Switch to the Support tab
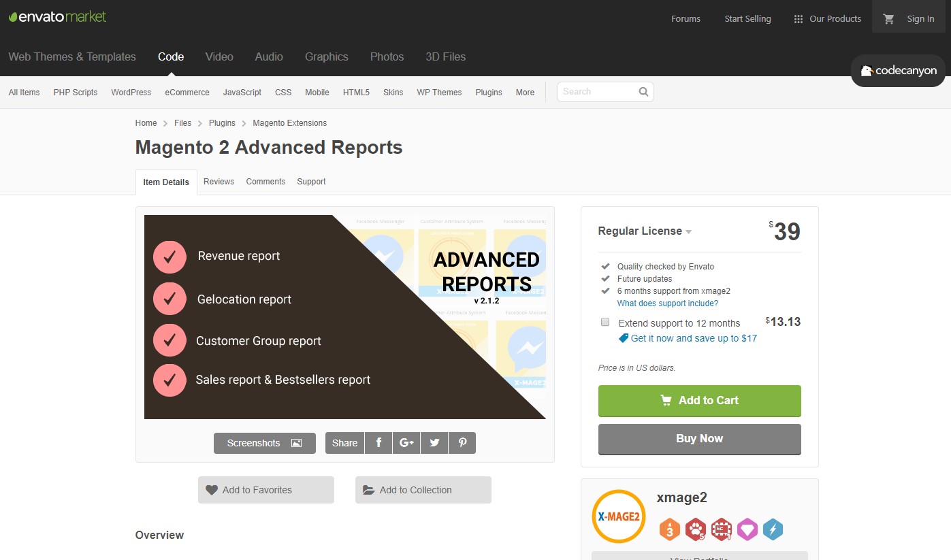Image resolution: width=951 pixels, height=560 pixels. pos(311,182)
